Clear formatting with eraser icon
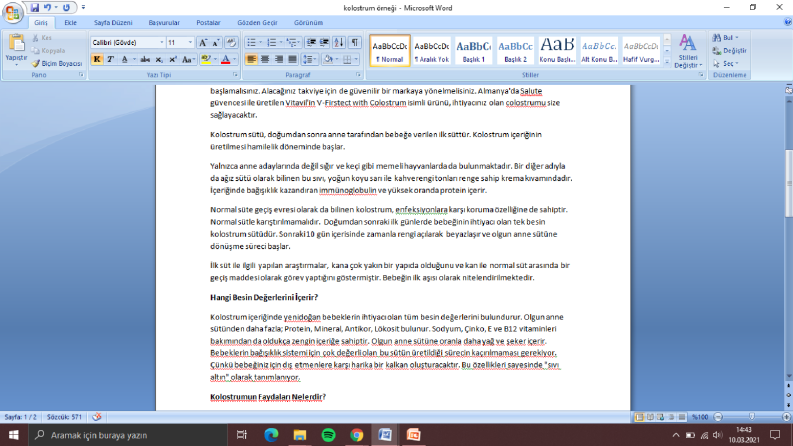793x446 pixels. pyautogui.click(x=231, y=42)
